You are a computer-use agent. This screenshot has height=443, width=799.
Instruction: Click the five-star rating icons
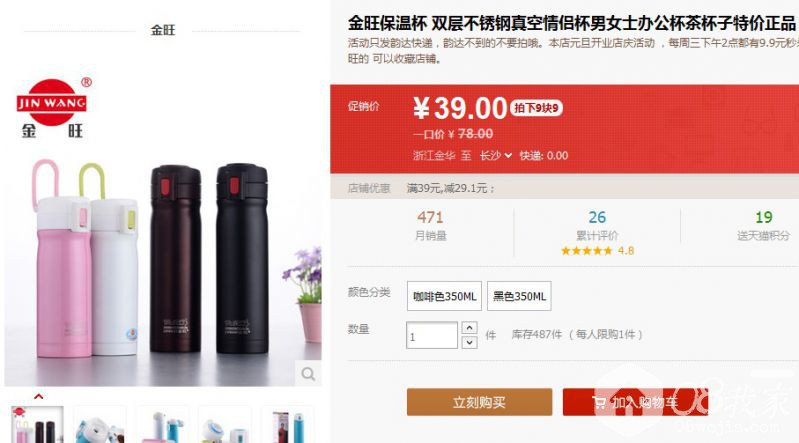coord(587,251)
